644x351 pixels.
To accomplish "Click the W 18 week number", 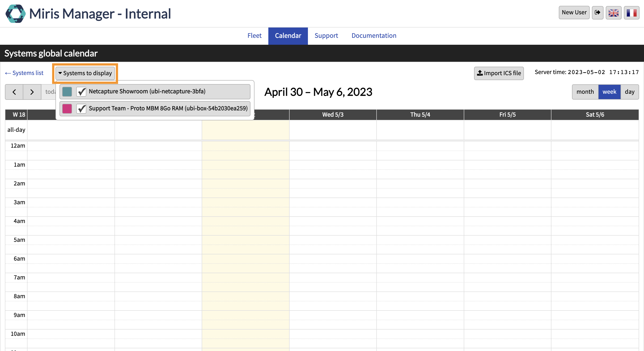I will point(19,115).
